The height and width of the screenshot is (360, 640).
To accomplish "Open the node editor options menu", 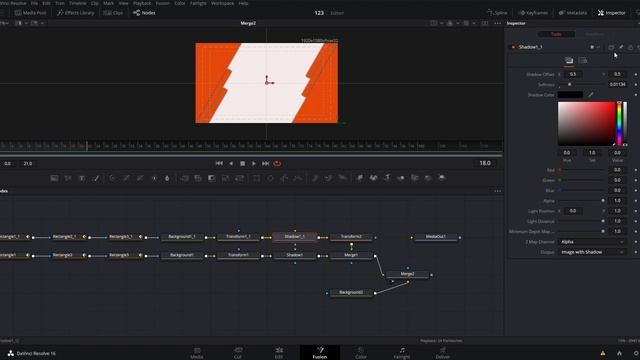I will [x=497, y=191].
